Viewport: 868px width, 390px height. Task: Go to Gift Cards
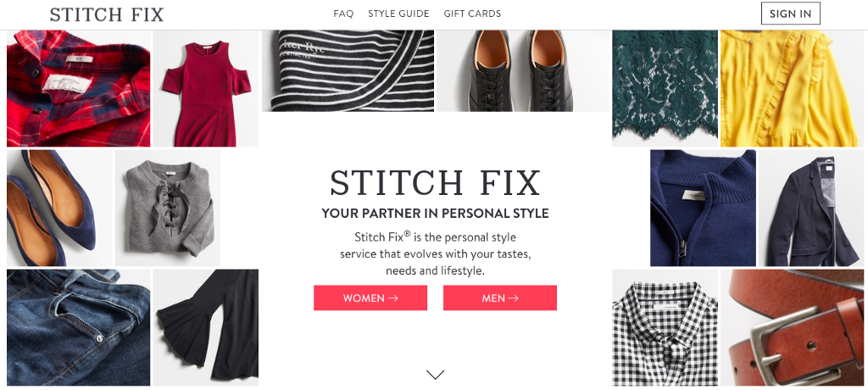pyautogui.click(x=472, y=14)
